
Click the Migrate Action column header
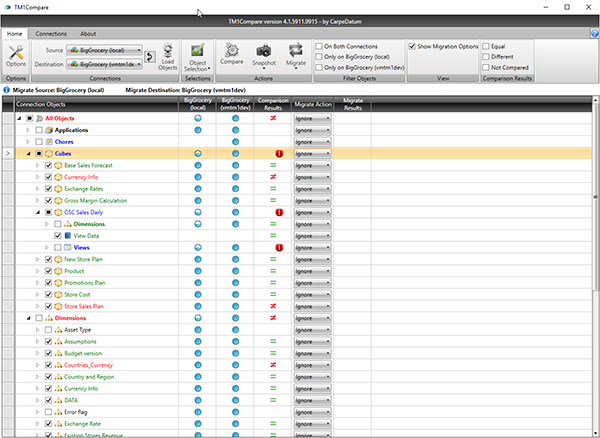pyautogui.click(x=313, y=104)
